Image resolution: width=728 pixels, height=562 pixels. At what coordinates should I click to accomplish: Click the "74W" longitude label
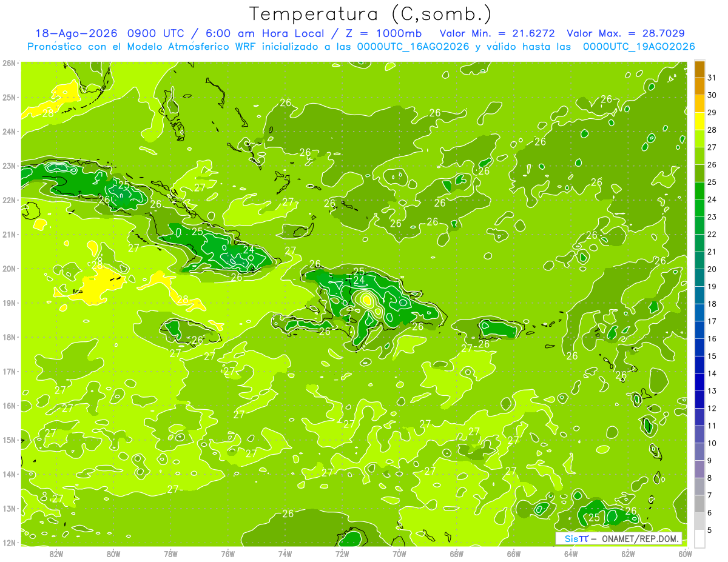(x=285, y=554)
